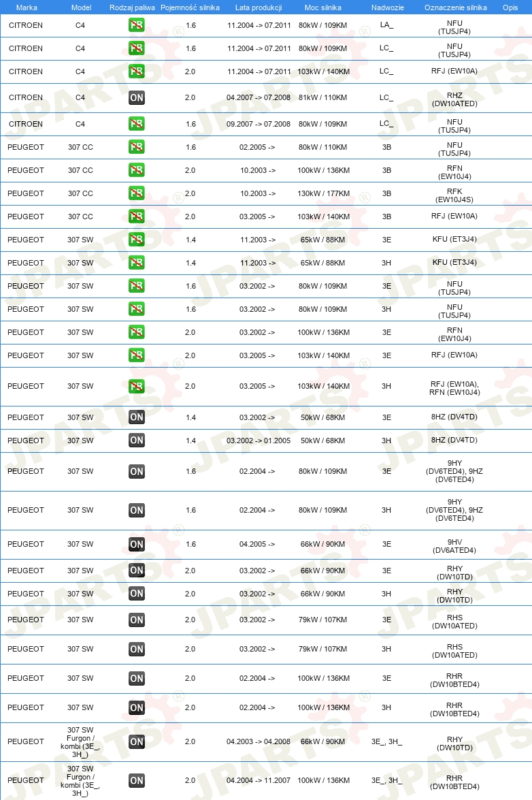Image resolution: width=532 pixels, height=800 pixels.
Task: Click the Nadwozie column header
Action: click(387, 7)
